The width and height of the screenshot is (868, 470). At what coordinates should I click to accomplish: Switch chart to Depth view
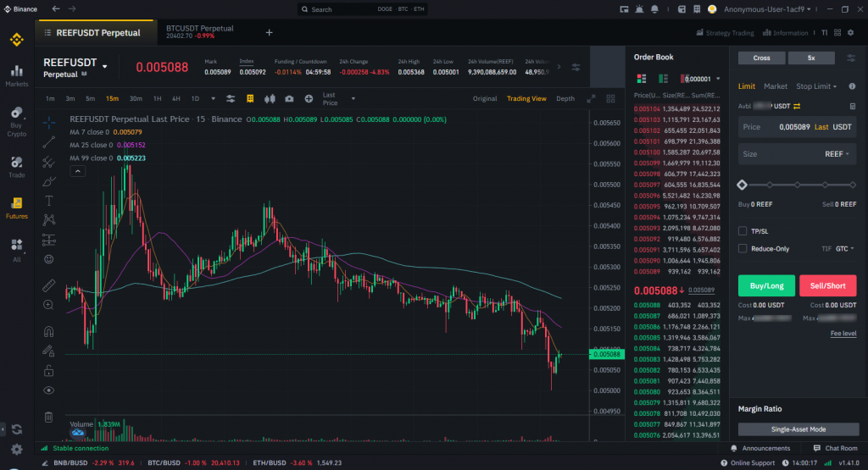[x=565, y=98]
